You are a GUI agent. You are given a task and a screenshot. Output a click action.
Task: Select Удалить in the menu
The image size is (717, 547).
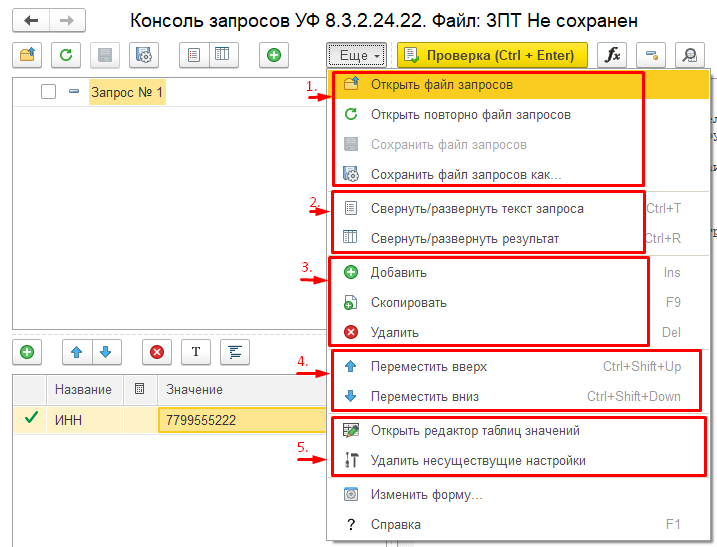[x=518, y=332]
